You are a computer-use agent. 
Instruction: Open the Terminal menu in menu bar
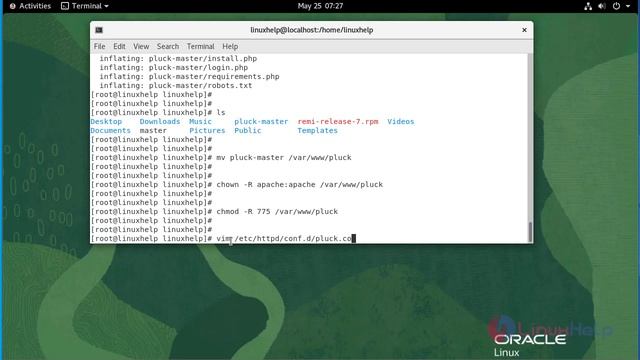click(x=200, y=47)
